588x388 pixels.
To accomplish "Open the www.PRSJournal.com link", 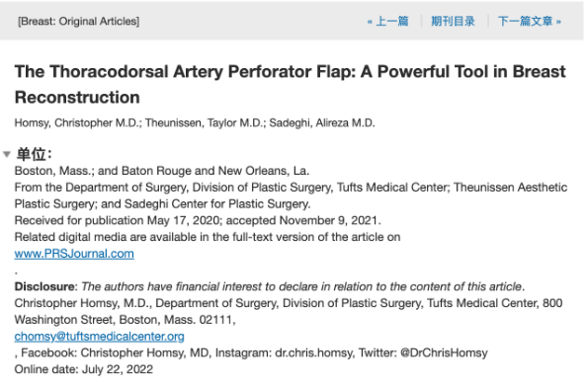I will point(74,254).
